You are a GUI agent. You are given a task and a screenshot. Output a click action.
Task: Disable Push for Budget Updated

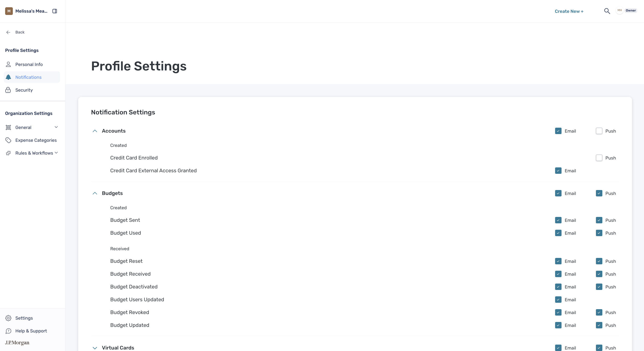click(x=599, y=325)
